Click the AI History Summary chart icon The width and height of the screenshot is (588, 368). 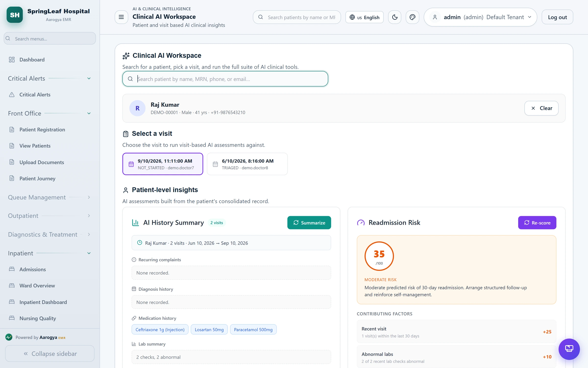(135, 223)
